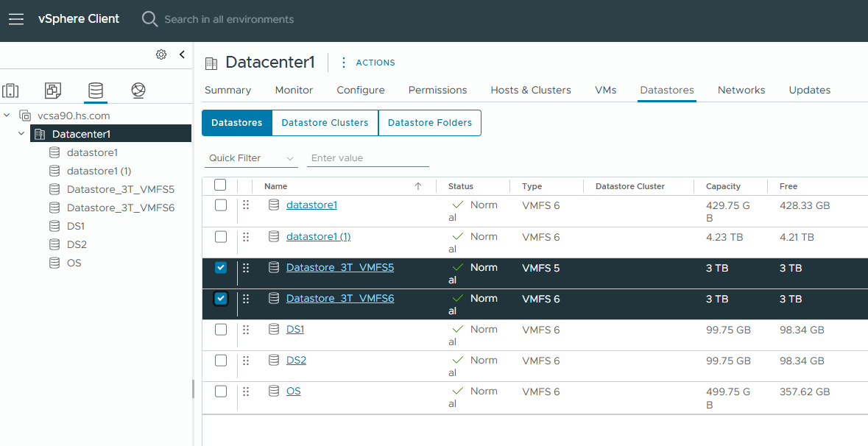Click the OS datastore icon in tree
The image size is (868, 446).
click(54, 263)
